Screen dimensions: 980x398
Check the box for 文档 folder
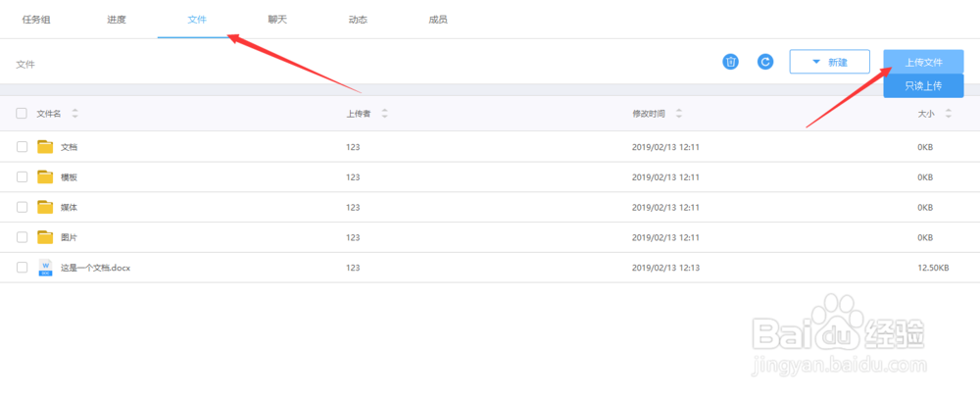coord(22,147)
